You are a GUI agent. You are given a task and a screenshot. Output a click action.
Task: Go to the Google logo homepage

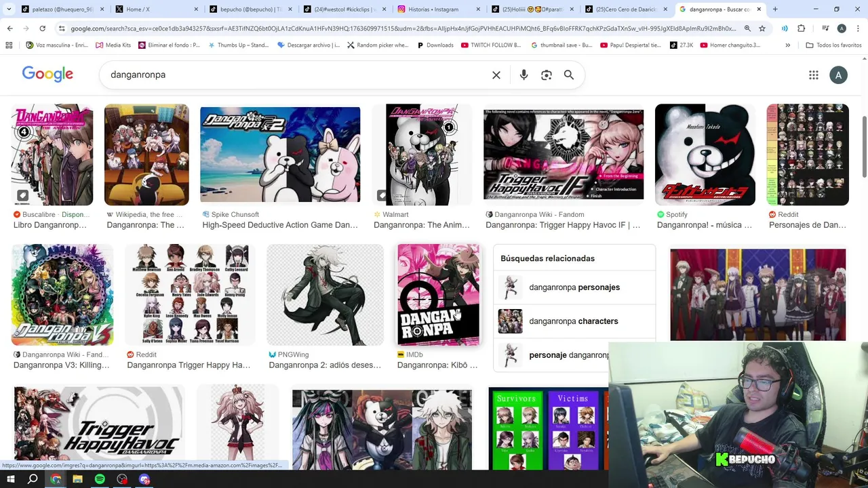point(47,75)
